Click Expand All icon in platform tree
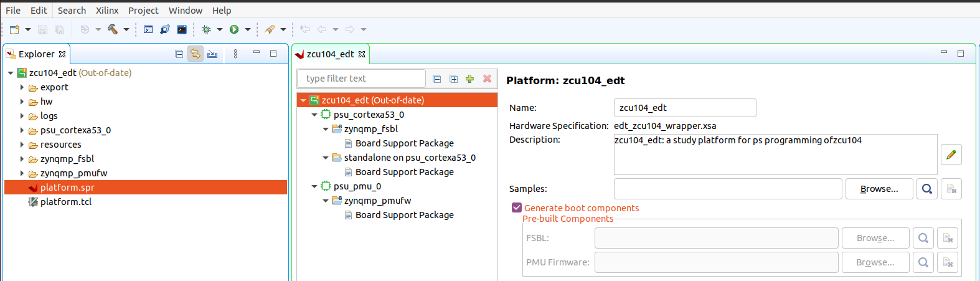Image resolution: width=980 pixels, height=281 pixels. 454,79
